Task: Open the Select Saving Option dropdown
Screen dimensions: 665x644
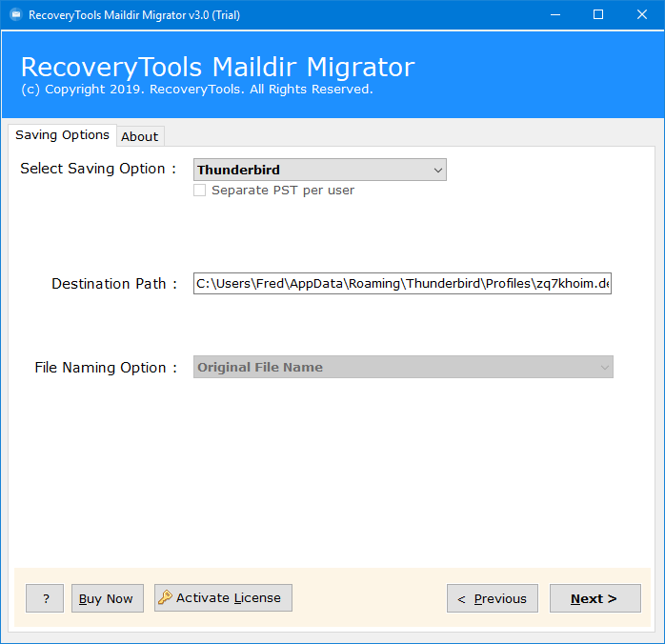Action: coord(320,170)
